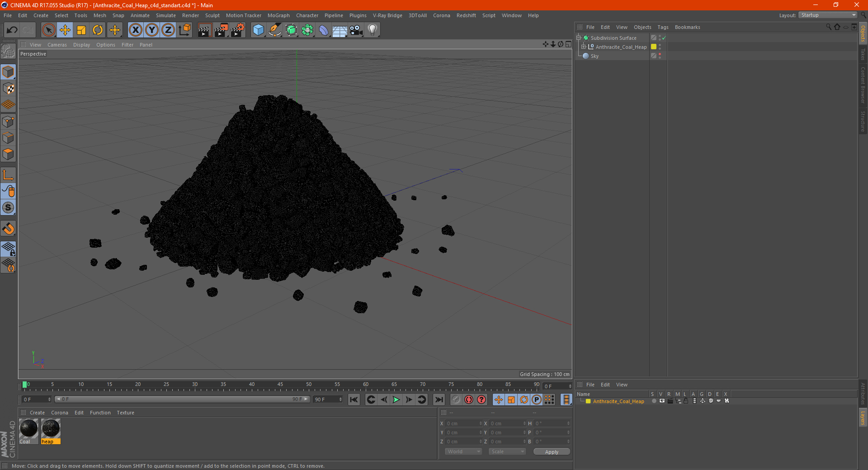The height and width of the screenshot is (470, 868).
Task: Open the spline Pen tool
Action: [x=275, y=30]
